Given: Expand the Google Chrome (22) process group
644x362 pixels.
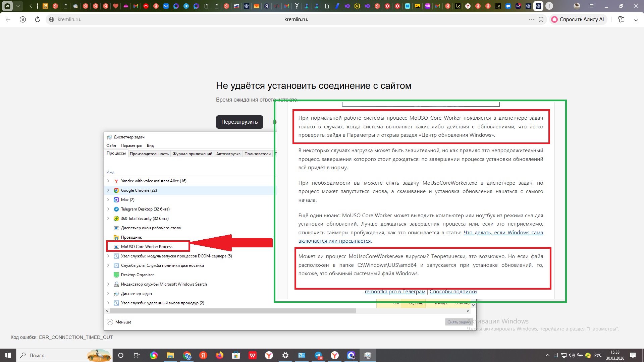Looking at the screenshot, I should point(108,190).
